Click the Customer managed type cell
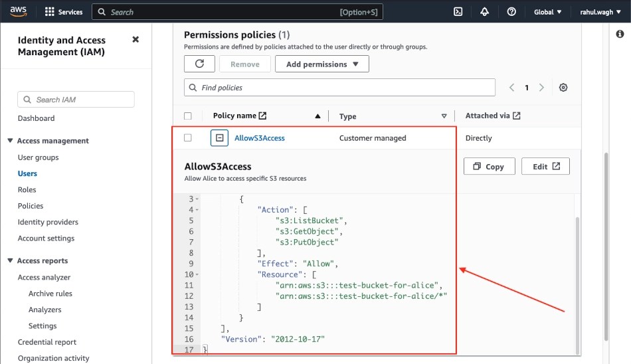 point(373,138)
